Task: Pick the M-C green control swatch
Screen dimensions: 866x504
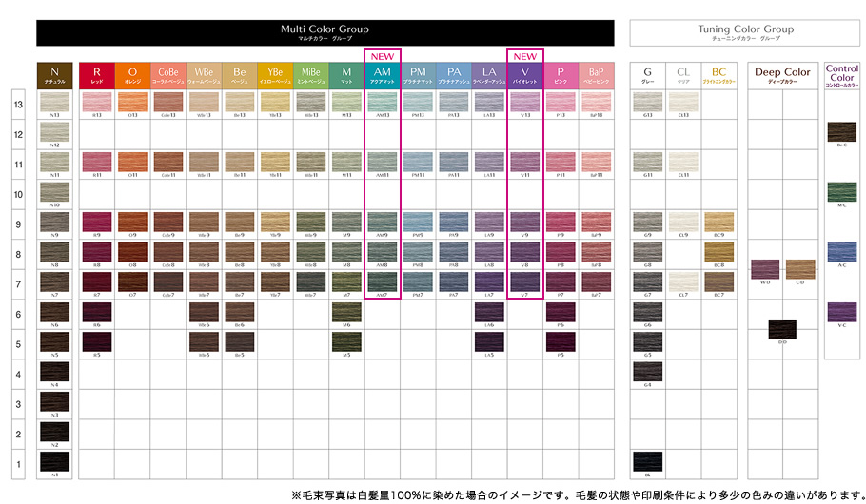Action: [x=841, y=191]
